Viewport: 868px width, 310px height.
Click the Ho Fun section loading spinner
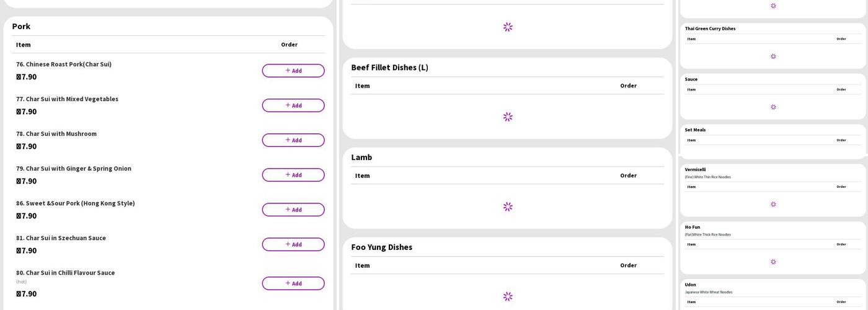click(x=773, y=262)
